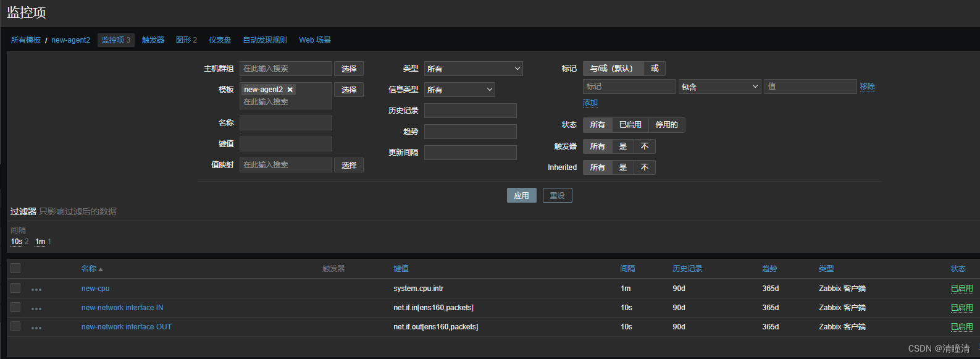Sort by 状态 column header
The image size is (980, 359).
[958, 269]
